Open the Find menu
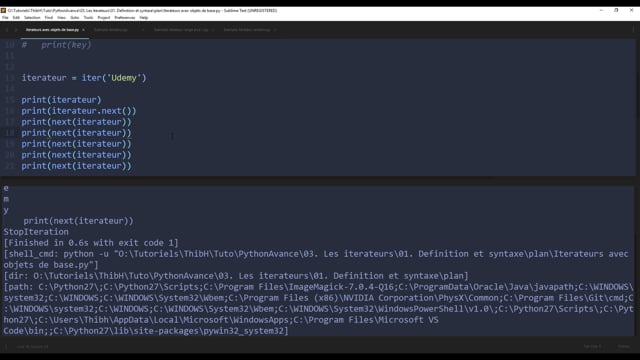The image size is (640, 360). 49,18
